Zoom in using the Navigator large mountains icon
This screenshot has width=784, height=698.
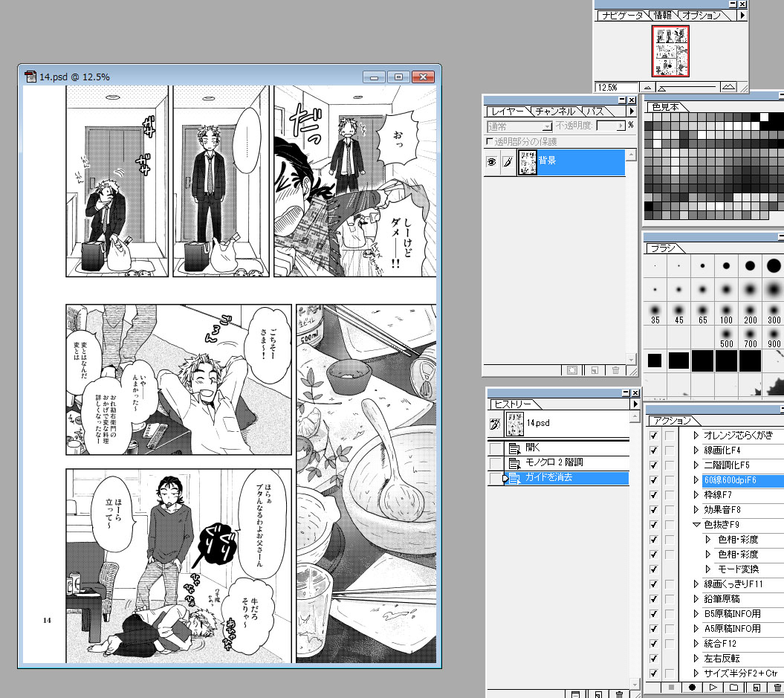point(728,87)
